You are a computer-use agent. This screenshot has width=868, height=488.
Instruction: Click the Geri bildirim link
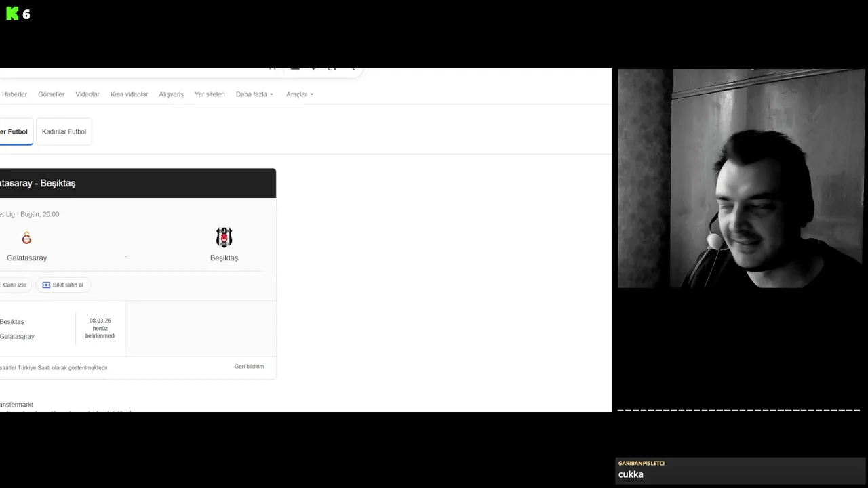coord(249,366)
